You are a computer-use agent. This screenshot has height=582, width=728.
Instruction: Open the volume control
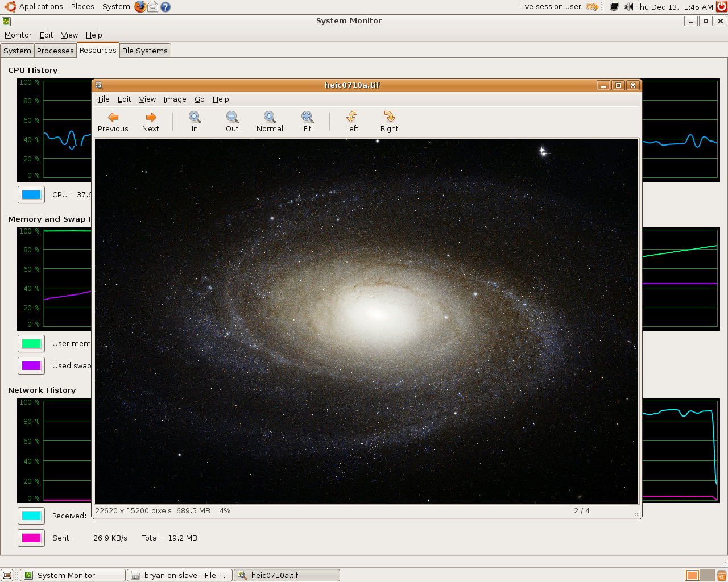pyautogui.click(x=628, y=7)
